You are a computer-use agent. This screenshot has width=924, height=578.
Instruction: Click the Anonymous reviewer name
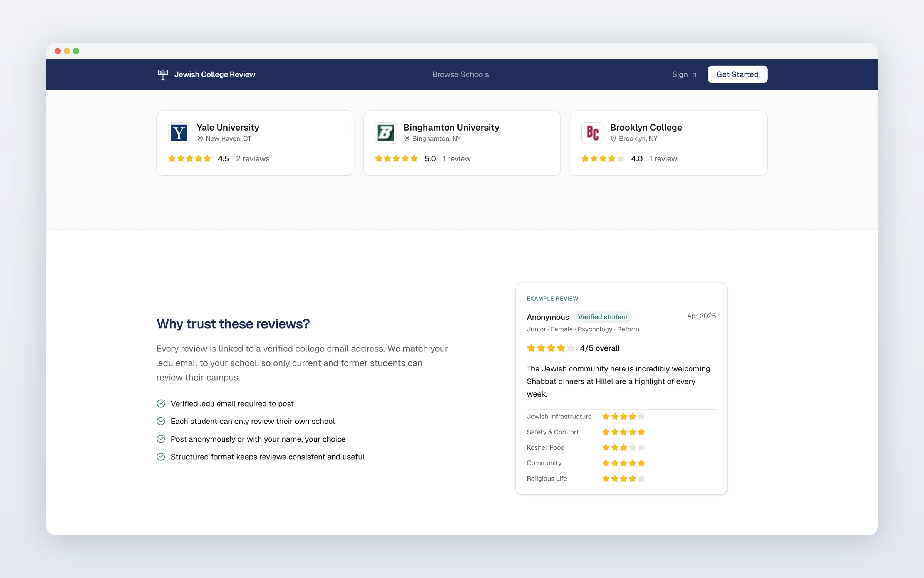(x=547, y=317)
